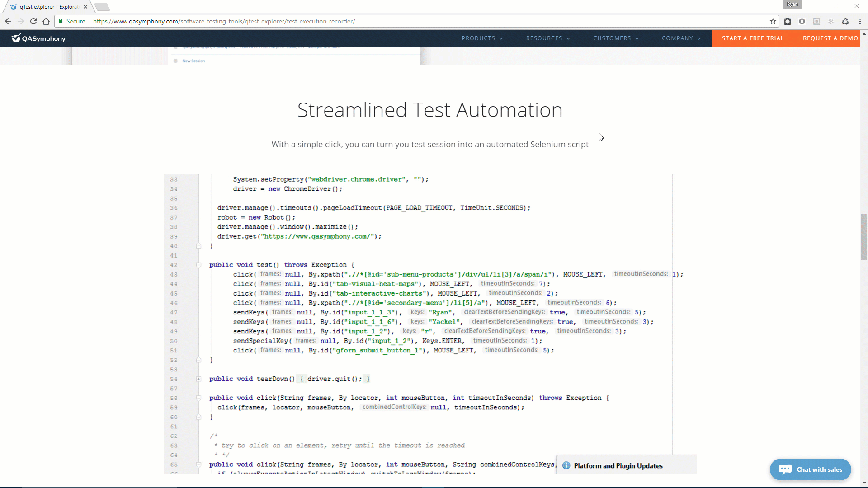Open the Chrome three-dot menu
The width and height of the screenshot is (868, 488).
point(860,21)
